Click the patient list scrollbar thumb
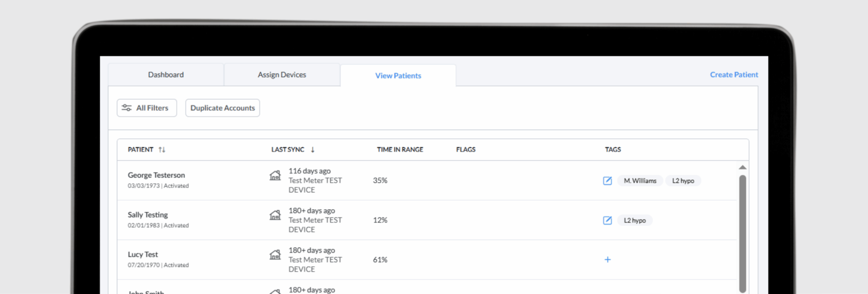Viewport: 868px width, 294px height. [x=743, y=233]
